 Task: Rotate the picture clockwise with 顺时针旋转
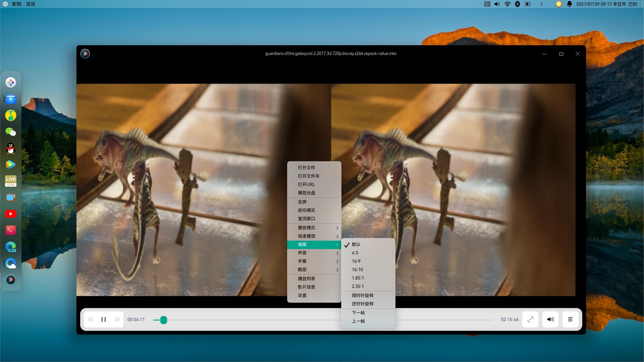click(362, 295)
